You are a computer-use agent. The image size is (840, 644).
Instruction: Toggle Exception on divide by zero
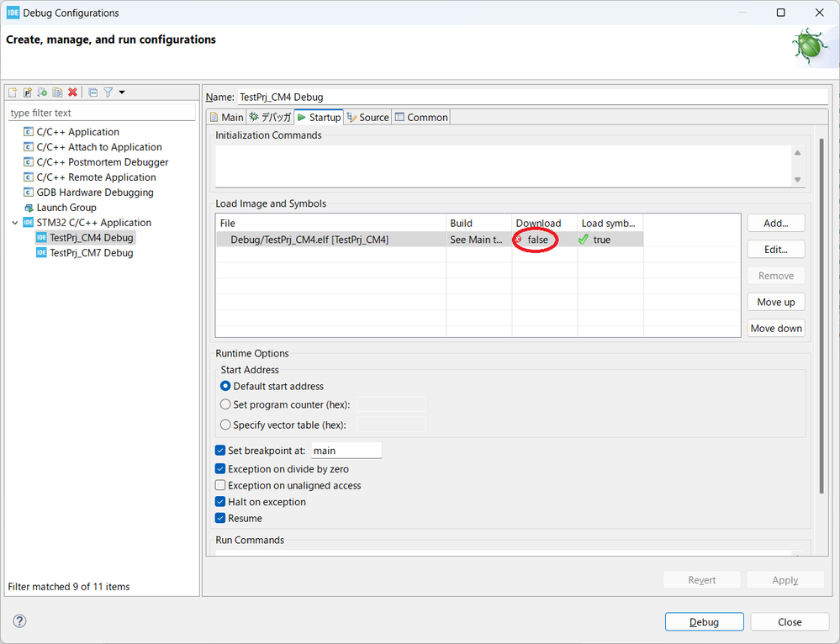pyautogui.click(x=220, y=469)
